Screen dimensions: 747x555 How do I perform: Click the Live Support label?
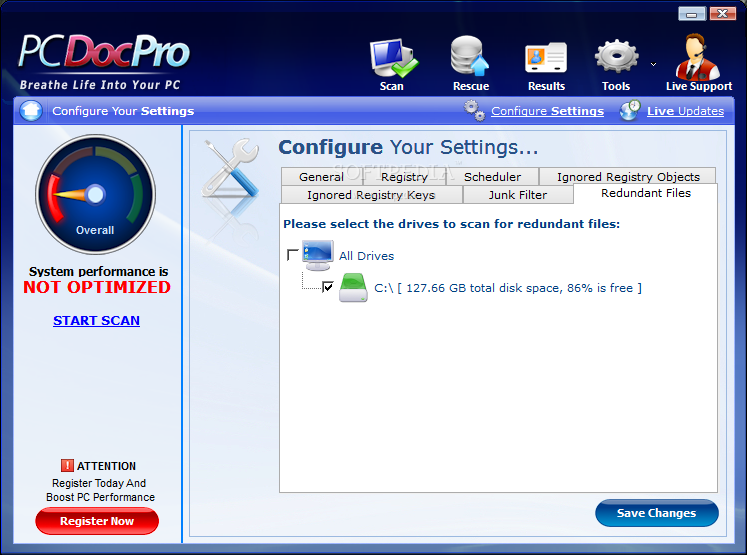[x=698, y=86]
